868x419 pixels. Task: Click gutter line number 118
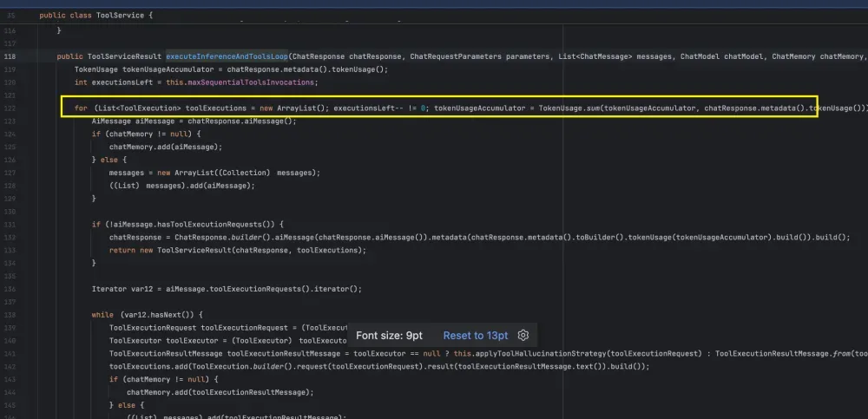(10, 56)
